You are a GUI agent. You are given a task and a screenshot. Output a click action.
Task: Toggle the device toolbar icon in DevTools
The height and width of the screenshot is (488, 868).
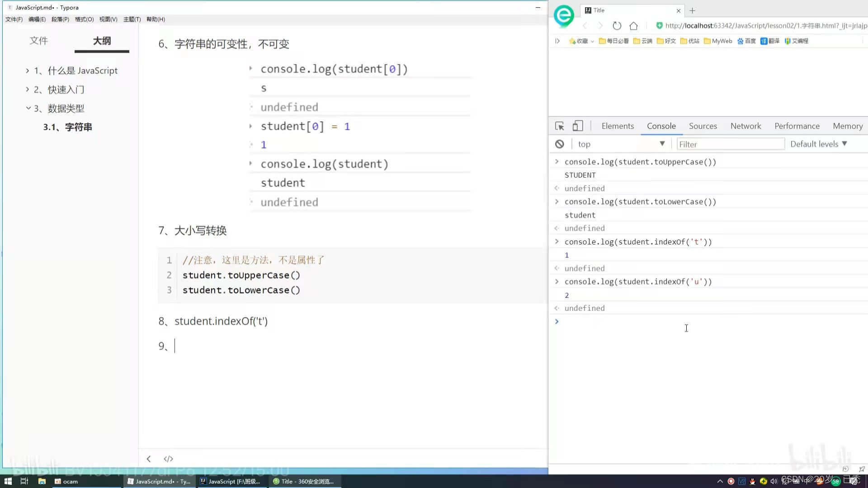[x=577, y=126]
